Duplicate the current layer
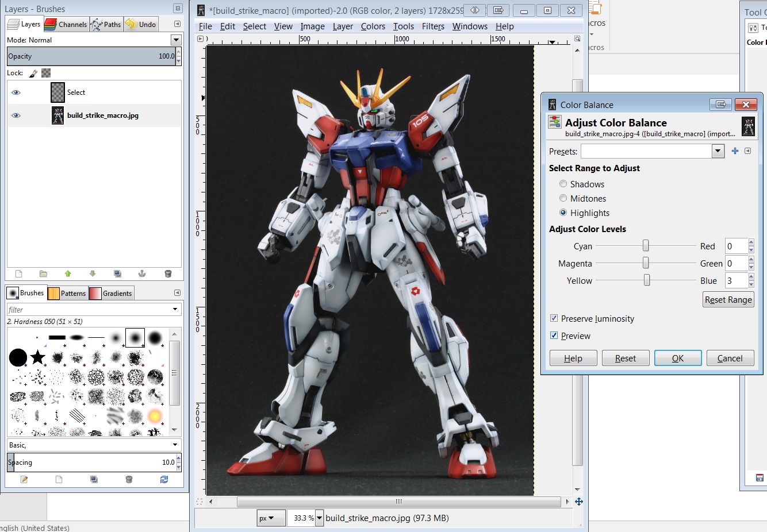 [117, 274]
